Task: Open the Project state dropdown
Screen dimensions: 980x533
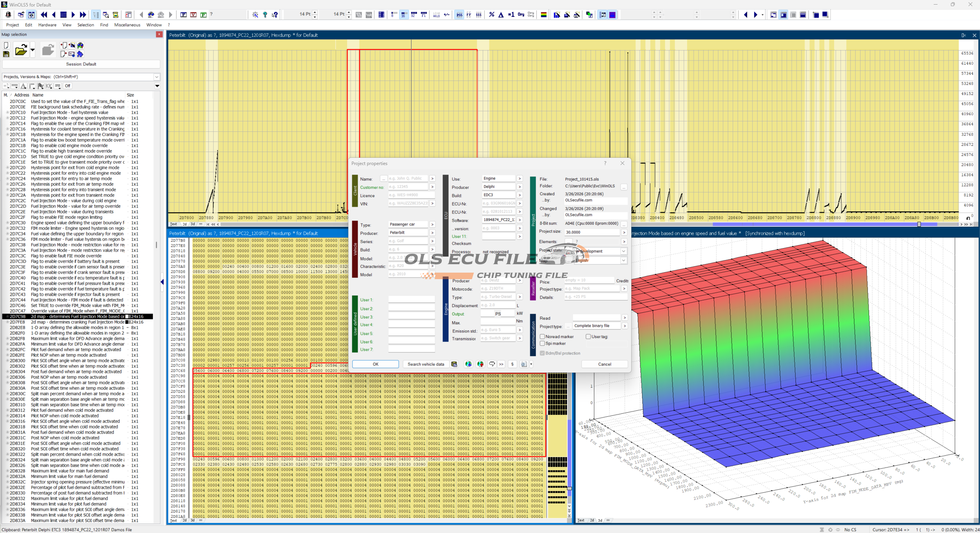Action: pyautogui.click(x=623, y=251)
